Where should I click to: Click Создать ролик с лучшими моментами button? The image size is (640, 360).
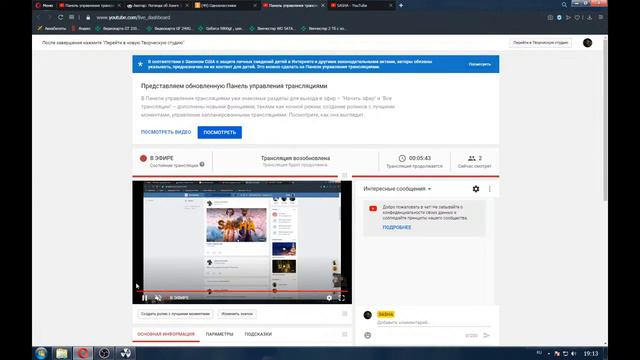(x=175, y=314)
